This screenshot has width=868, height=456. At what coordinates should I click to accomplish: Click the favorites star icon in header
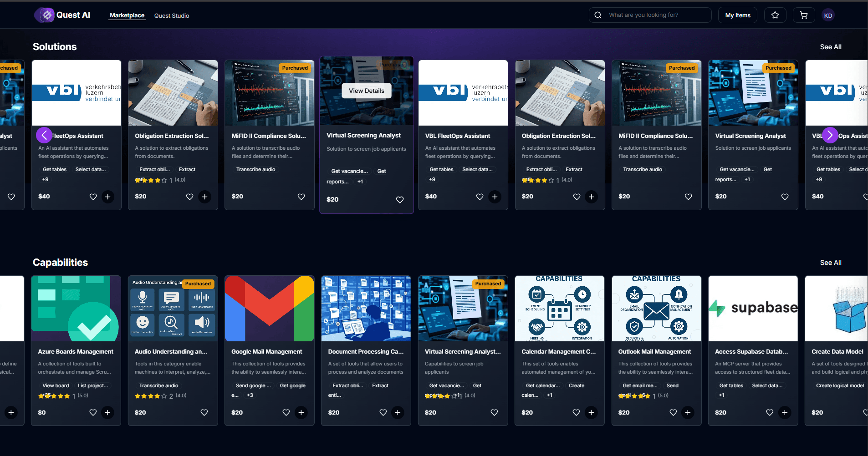click(x=775, y=15)
